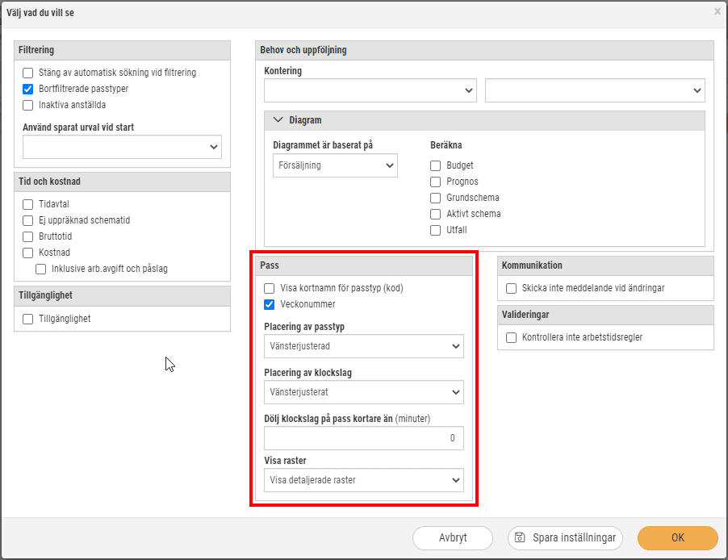Tick the Inaktiva anställda checkbox
The image size is (728, 560).
tap(28, 106)
